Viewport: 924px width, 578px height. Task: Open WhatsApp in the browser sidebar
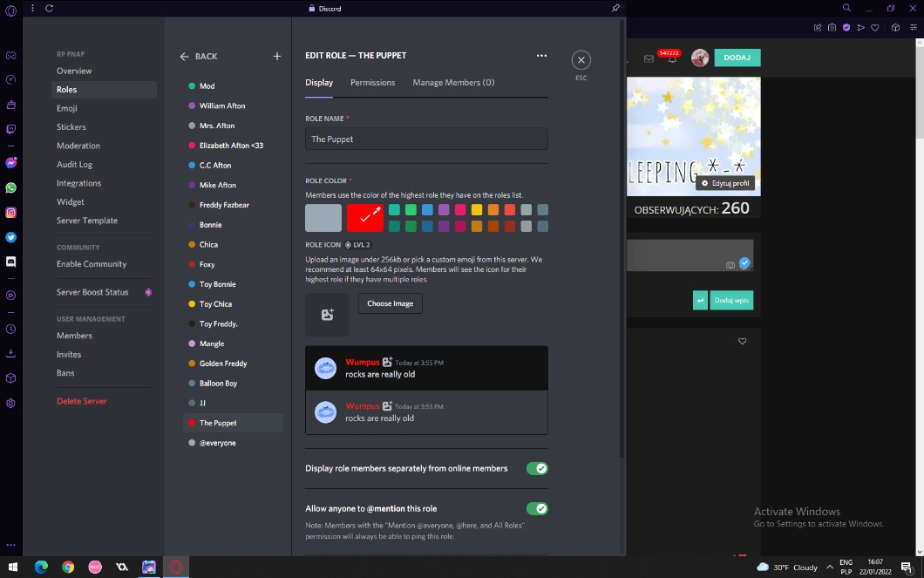10,187
